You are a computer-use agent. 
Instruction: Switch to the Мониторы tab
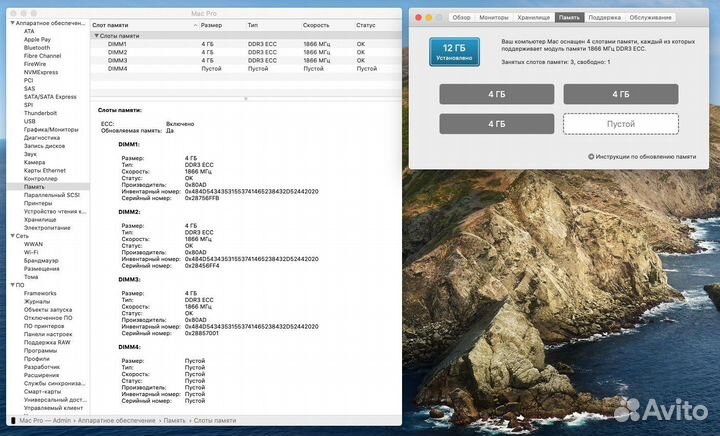(x=494, y=17)
